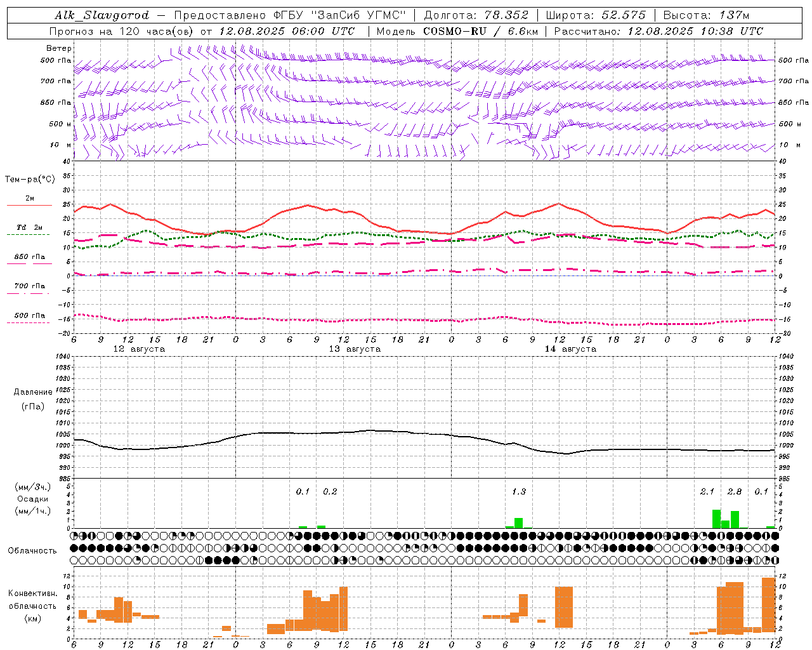
Task: Click 'Прогноз на 120 часа(ов)' forecast text
Action: 122,31
